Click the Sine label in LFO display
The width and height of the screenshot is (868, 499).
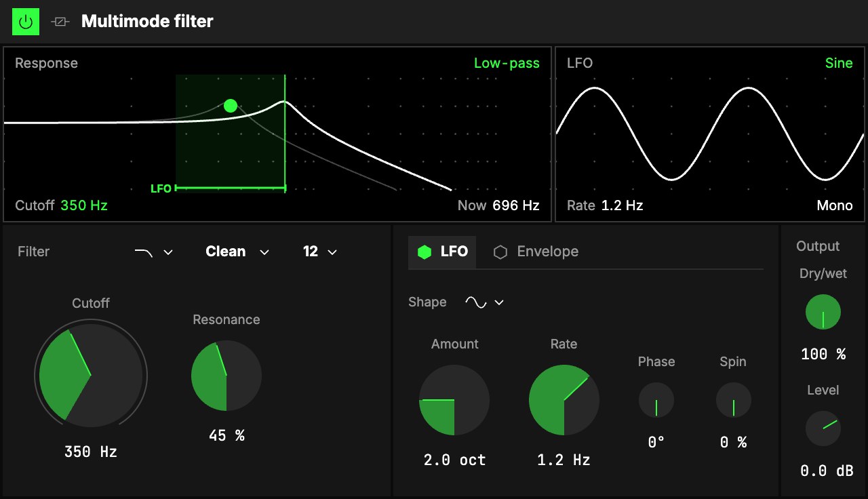[839, 63]
